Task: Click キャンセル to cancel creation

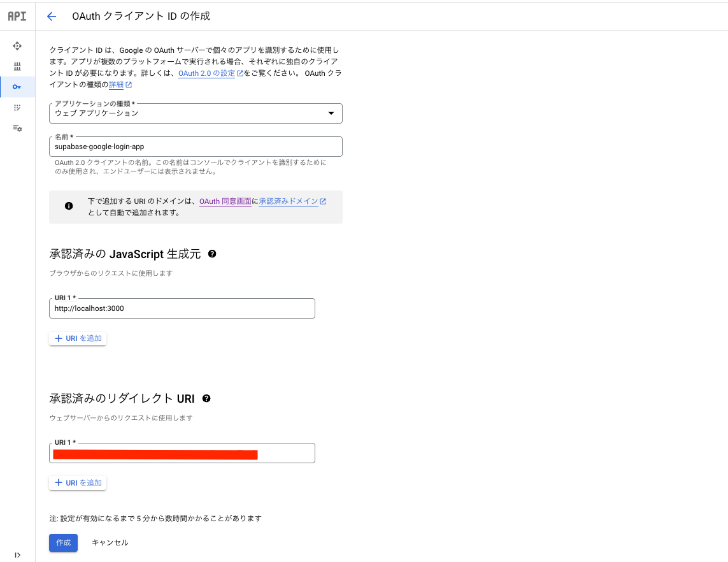Action: pos(110,542)
